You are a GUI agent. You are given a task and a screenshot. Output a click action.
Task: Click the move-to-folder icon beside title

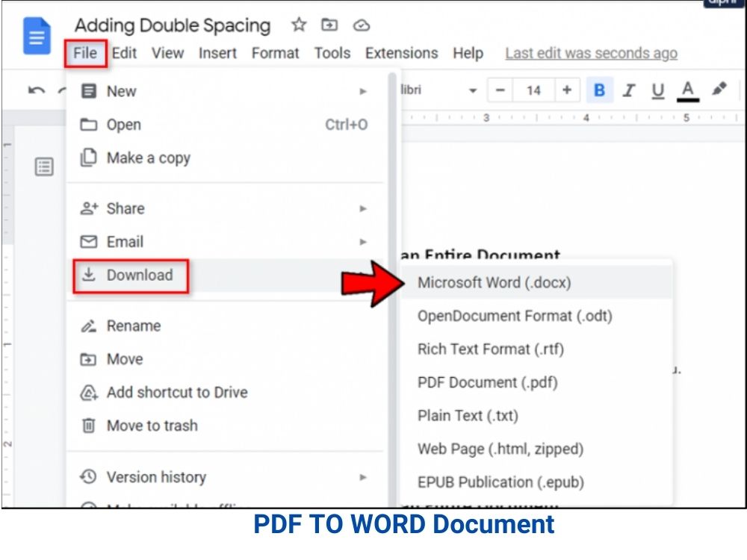coord(329,25)
